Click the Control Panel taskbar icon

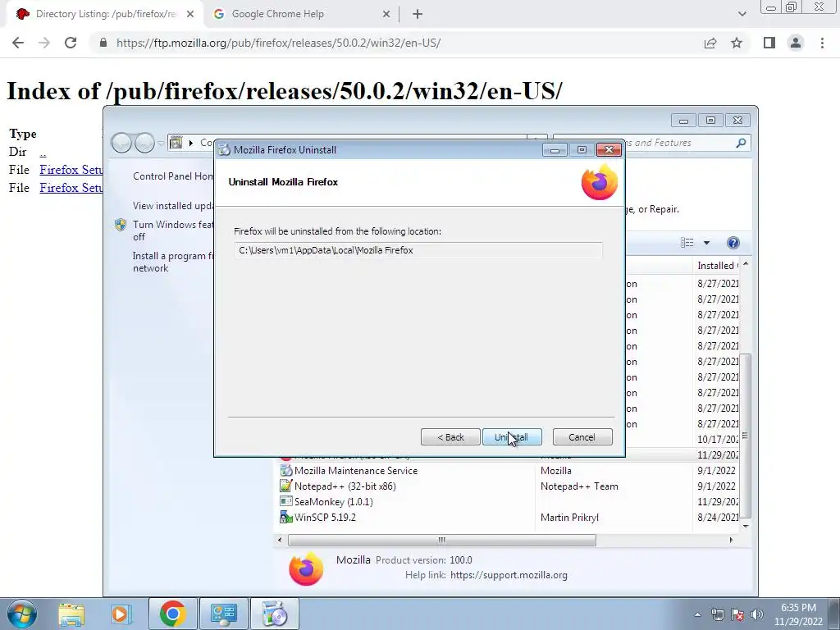[223, 614]
